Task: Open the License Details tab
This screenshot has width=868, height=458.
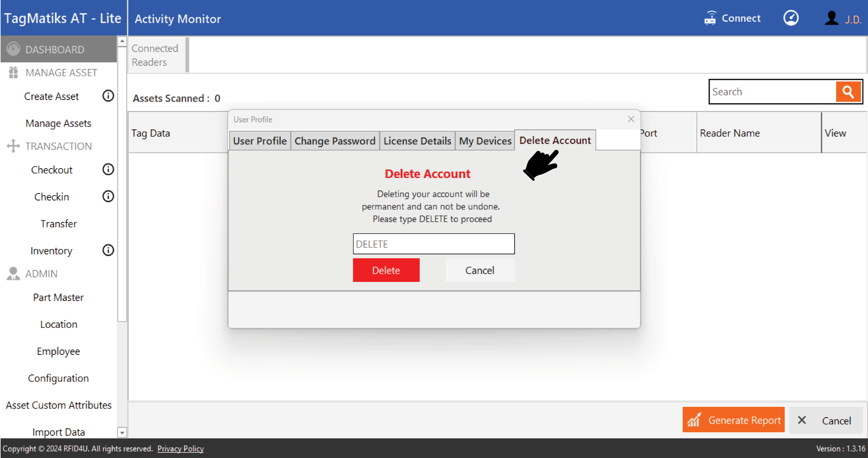Action: [417, 141]
